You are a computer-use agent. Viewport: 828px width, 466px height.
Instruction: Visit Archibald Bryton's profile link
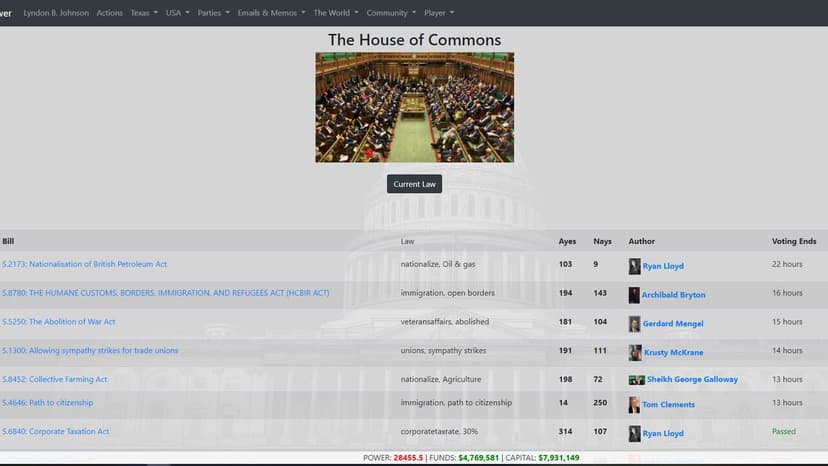tap(674, 295)
